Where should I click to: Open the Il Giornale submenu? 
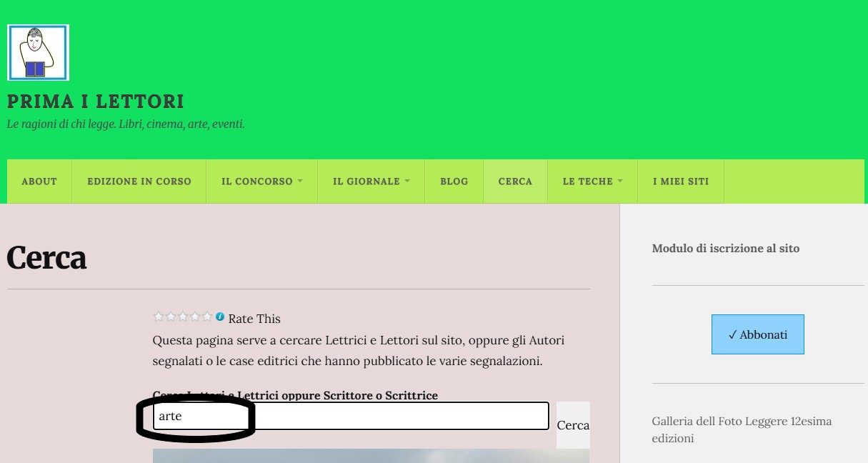(371, 181)
